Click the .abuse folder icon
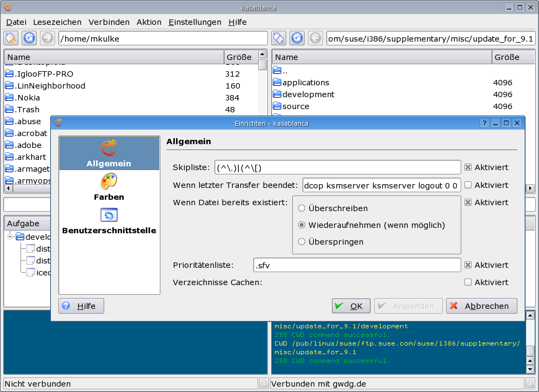The height and width of the screenshot is (392, 539). tap(10, 121)
